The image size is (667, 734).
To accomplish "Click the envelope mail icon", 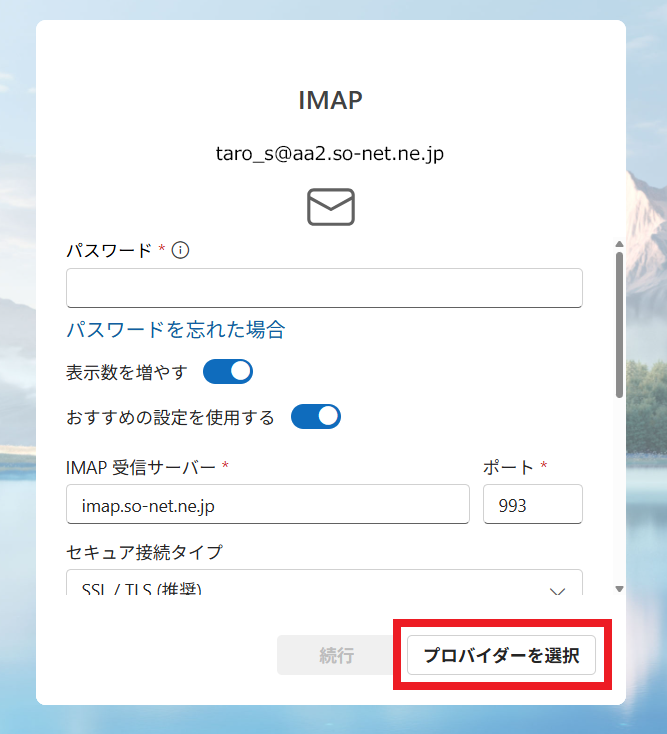I will (x=330, y=207).
